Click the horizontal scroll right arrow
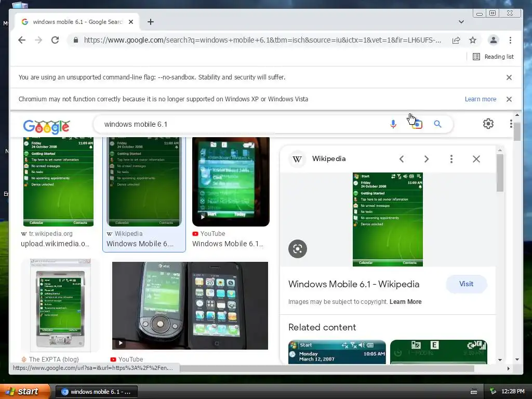 point(508,368)
